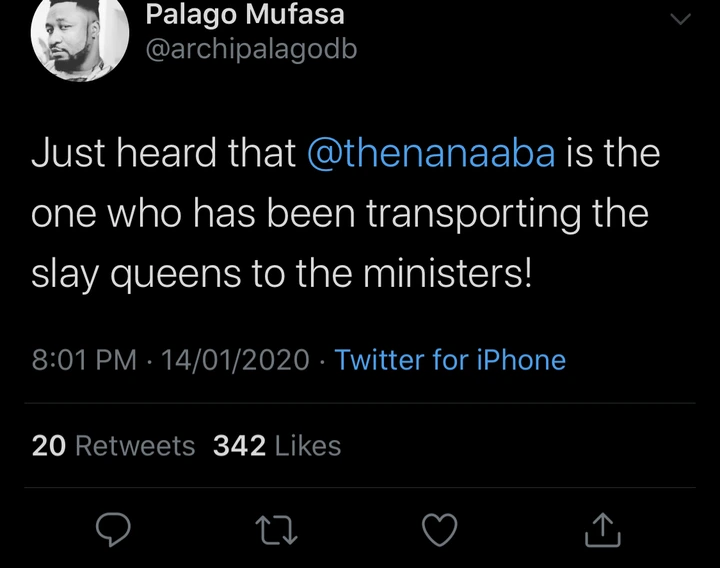Open profile via the Palago Mufasa name

(x=245, y=15)
